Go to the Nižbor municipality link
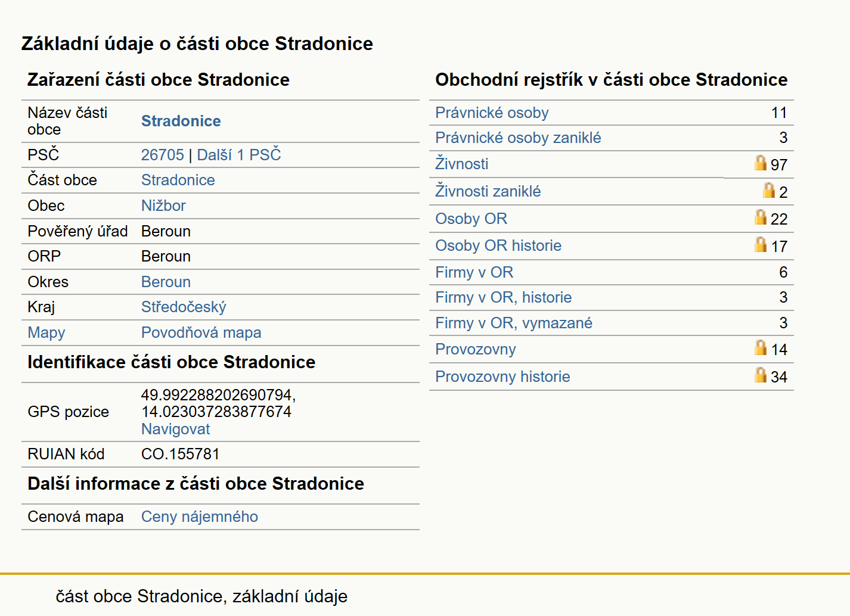Screen dimensions: 850x616 click(163, 206)
